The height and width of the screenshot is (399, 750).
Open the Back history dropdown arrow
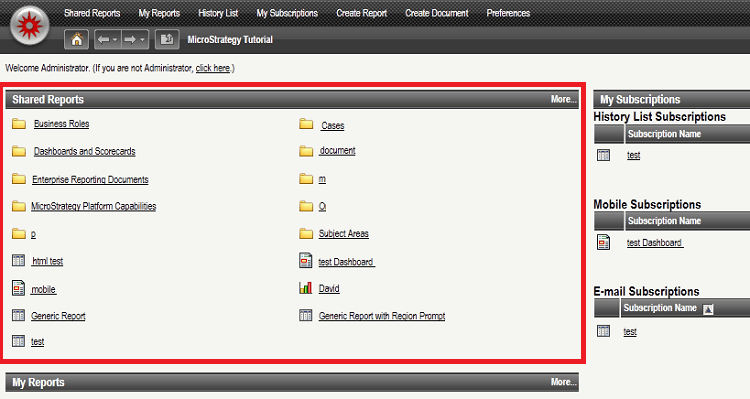point(115,40)
